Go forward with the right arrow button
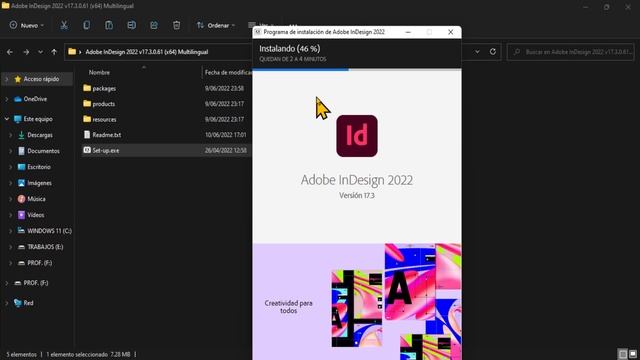 click(26, 52)
